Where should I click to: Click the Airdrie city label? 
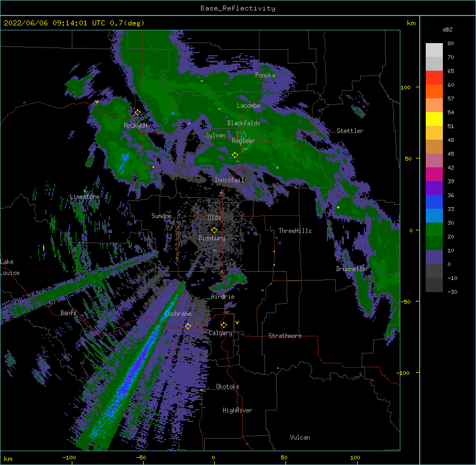(x=223, y=297)
